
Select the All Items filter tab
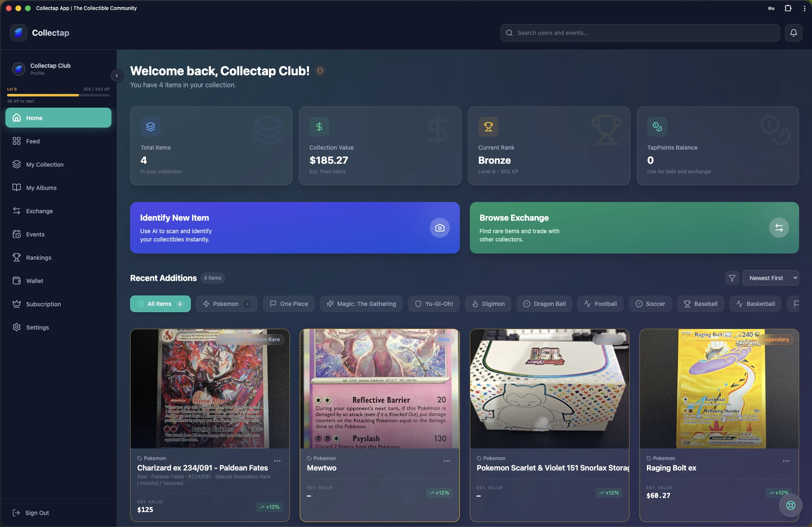click(160, 304)
